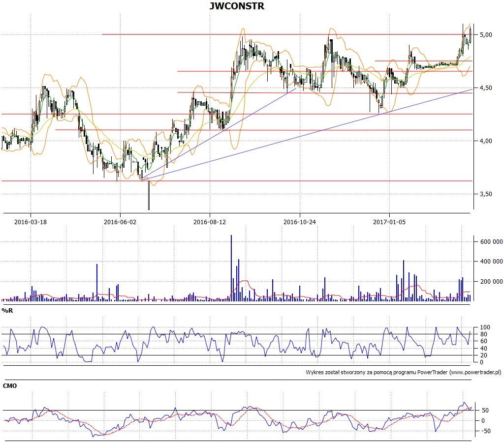
Task: Click the 100 label on %R axis
Action: [485, 327]
